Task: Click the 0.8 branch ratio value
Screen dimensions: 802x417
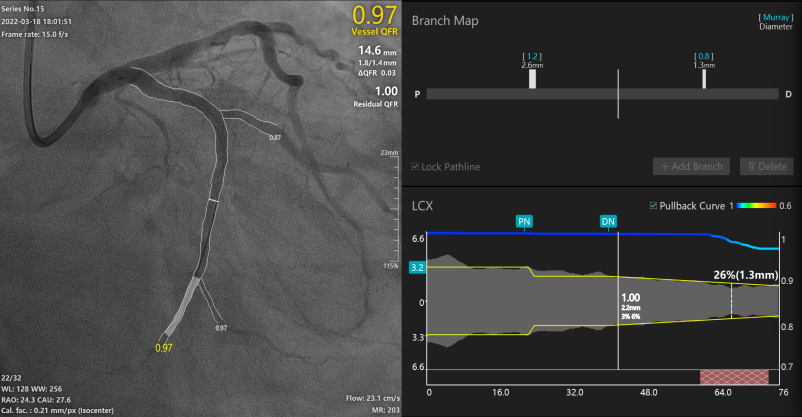Action: (703, 55)
